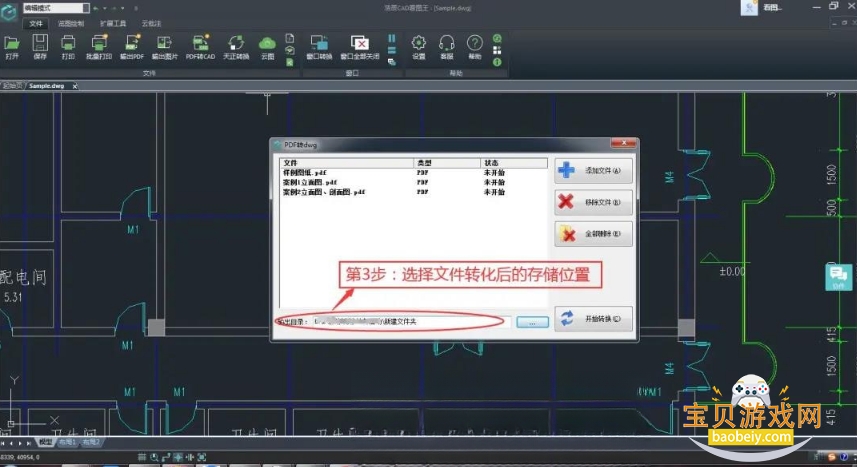
Task: Click the green refresh icon above the grid icon
Action: 497,38
